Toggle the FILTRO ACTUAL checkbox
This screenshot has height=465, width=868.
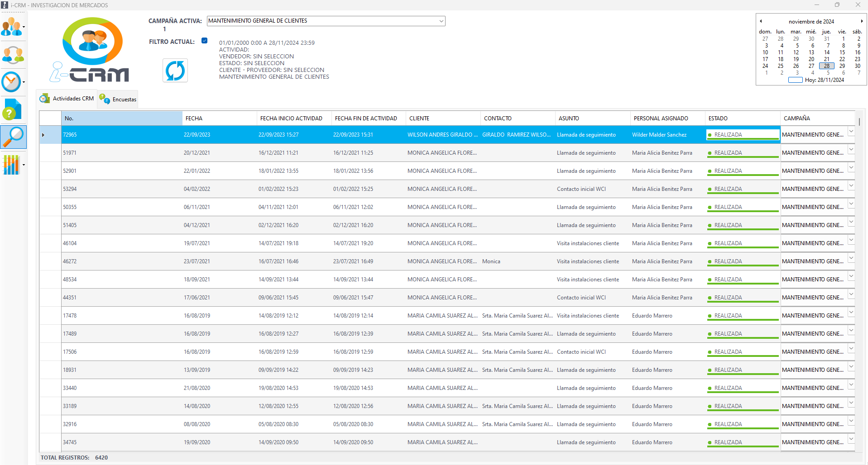[x=205, y=41]
